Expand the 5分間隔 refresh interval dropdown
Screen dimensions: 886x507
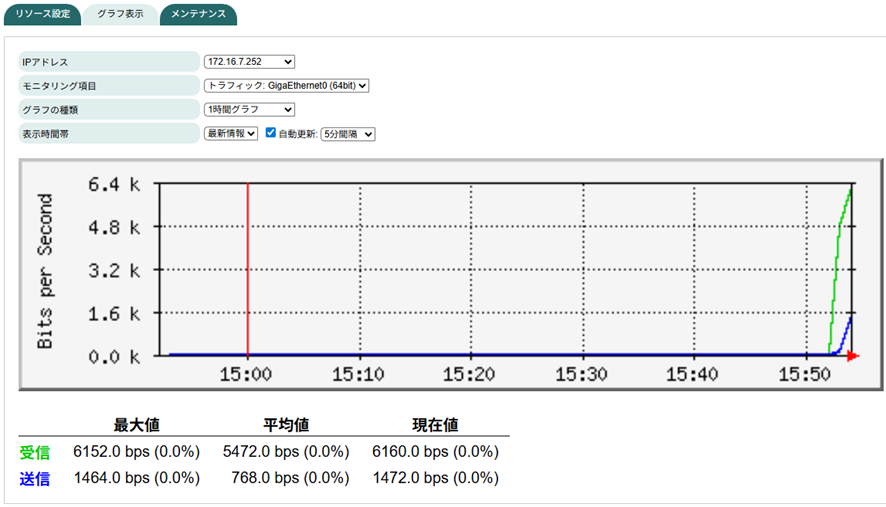coord(346,133)
